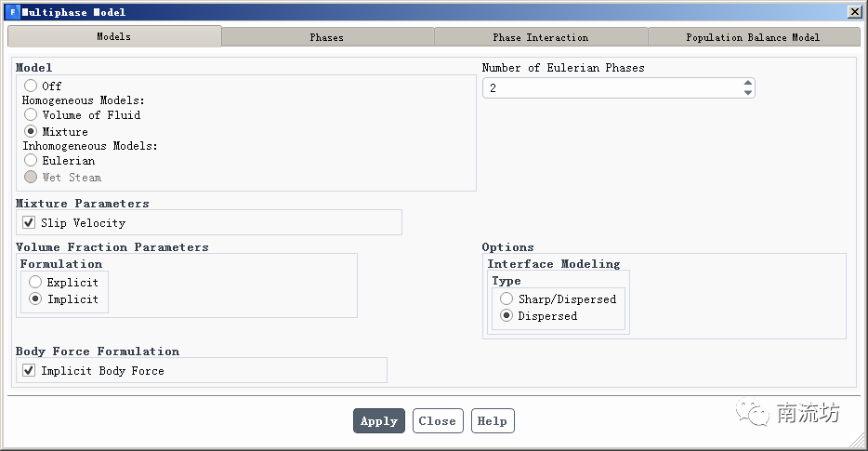The image size is (868, 451).
Task: Open the Phase Interaction tab
Action: (540, 37)
